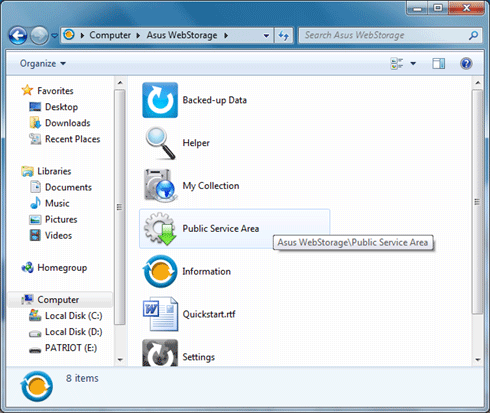490x413 pixels.
Task: Open the My Collection drive icon
Action: coord(160,185)
